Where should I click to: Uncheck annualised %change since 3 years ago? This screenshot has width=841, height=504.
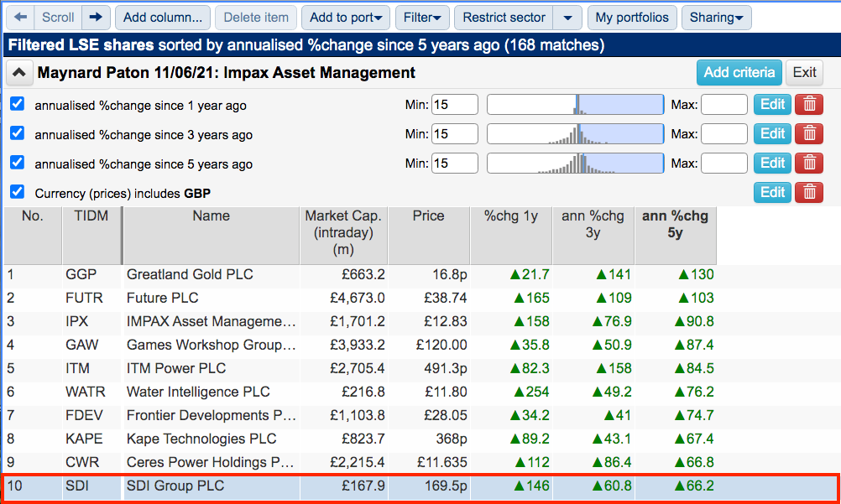point(17,133)
